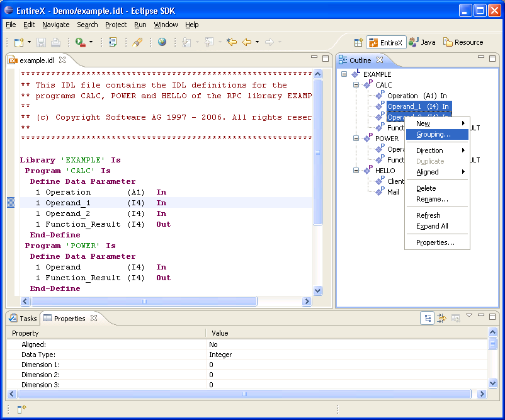Screen dimensions: 505x420
Task: Collapse the POWER tree node
Action: pos(356,138)
